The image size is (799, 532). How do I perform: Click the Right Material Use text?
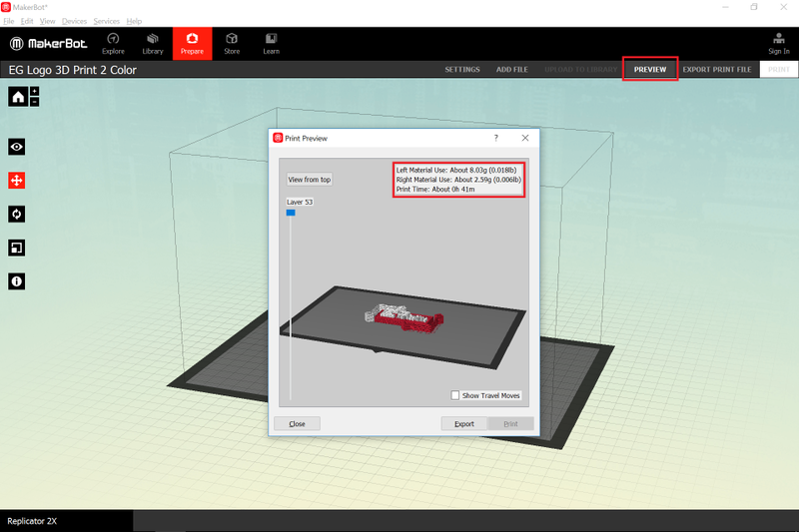coord(458,180)
